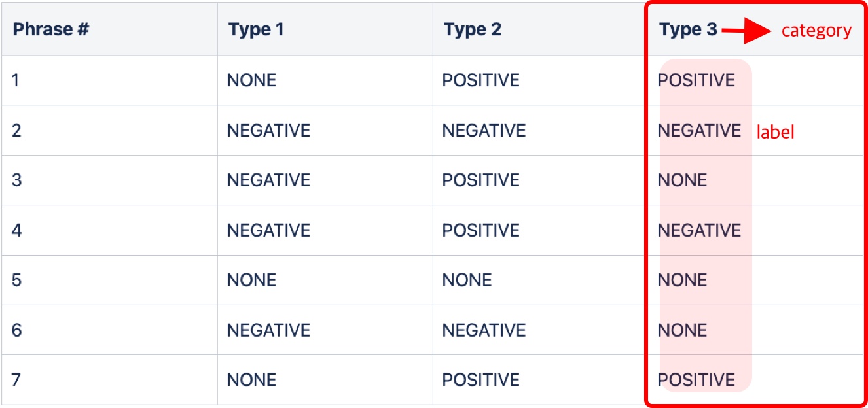Click the red 'label' annotation text
The height and width of the screenshot is (408, 868).
click(x=775, y=132)
